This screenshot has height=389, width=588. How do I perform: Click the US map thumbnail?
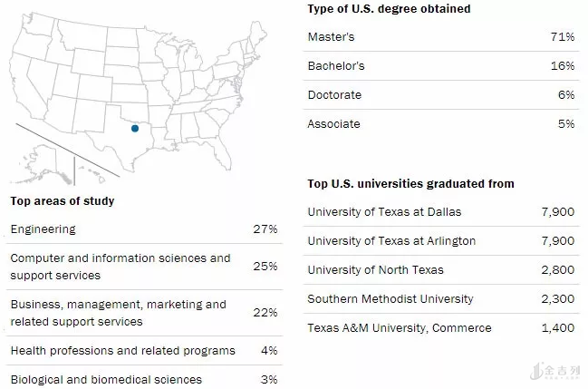pyautogui.click(x=145, y=91)
